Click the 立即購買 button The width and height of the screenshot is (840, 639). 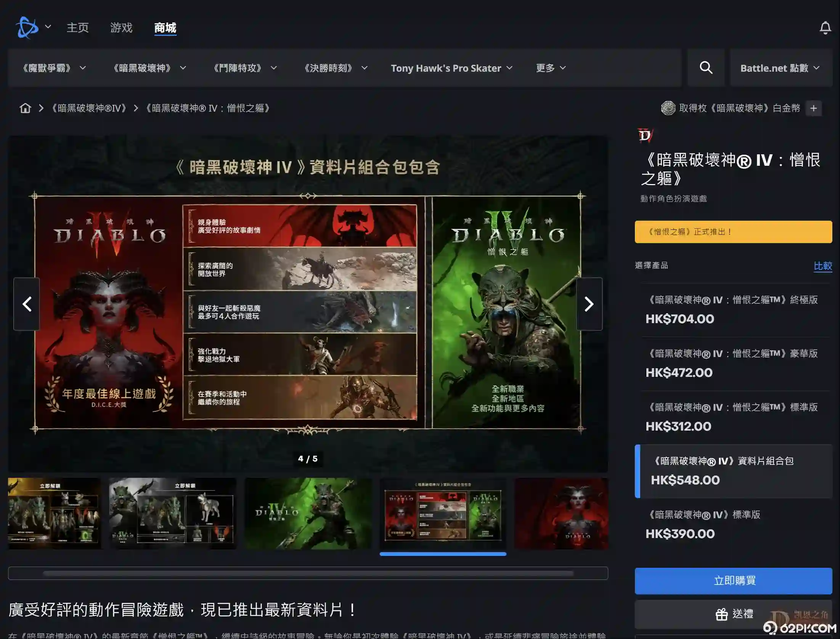click(733, 581)
